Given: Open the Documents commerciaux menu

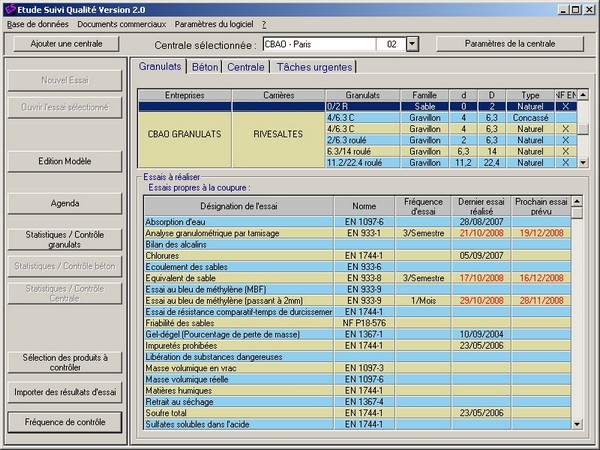Looking at the screenshot, I should [121, 24].
